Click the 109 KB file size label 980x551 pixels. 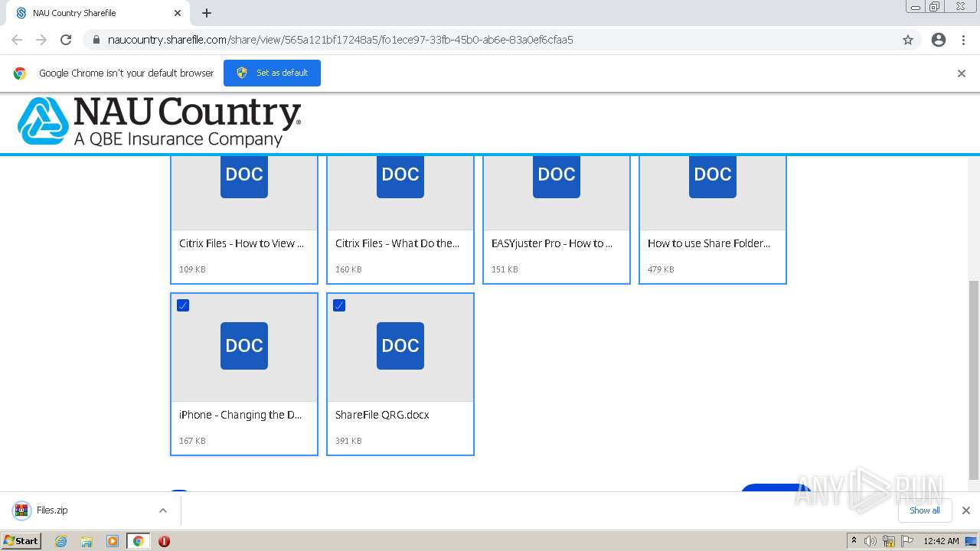click(192, 269)
